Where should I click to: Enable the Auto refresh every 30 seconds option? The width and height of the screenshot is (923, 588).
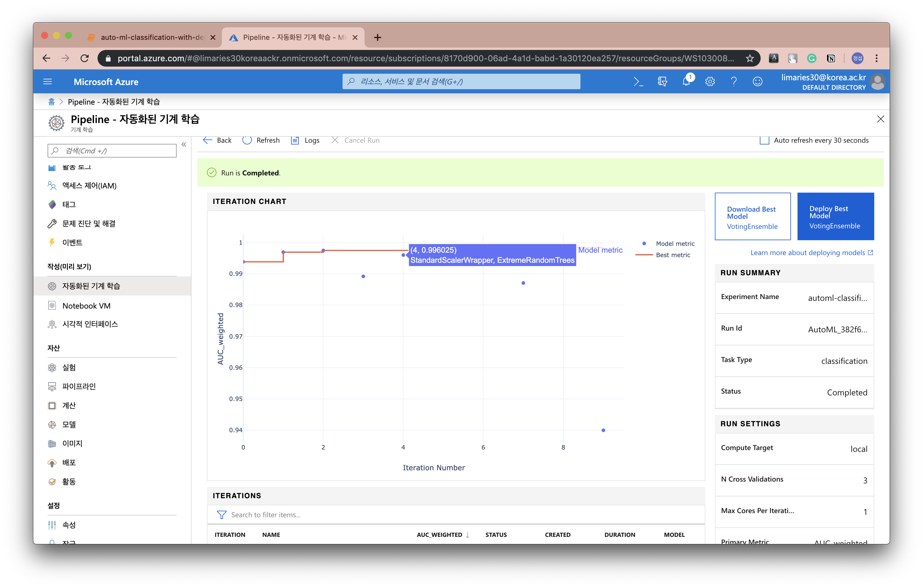[765, 140]
